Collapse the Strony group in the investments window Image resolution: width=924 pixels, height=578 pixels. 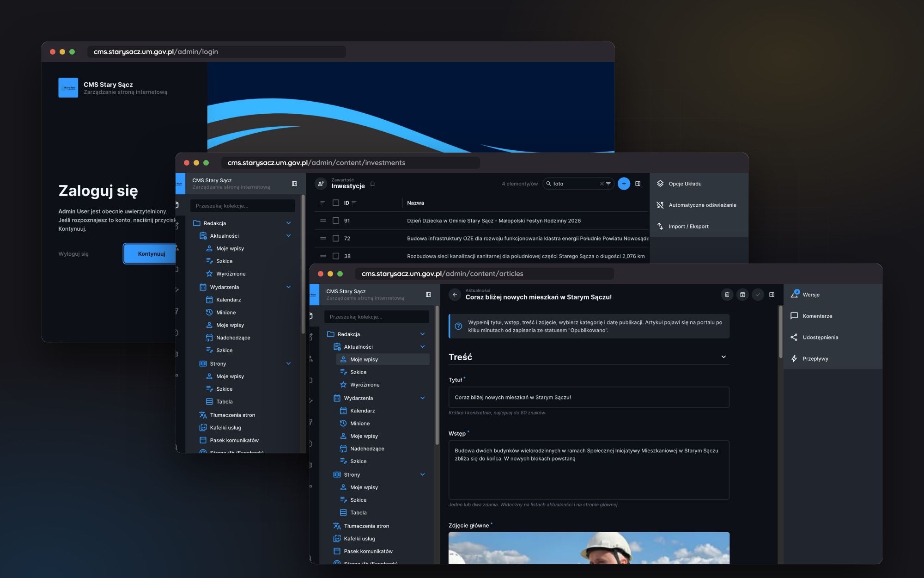click(288, 363)
